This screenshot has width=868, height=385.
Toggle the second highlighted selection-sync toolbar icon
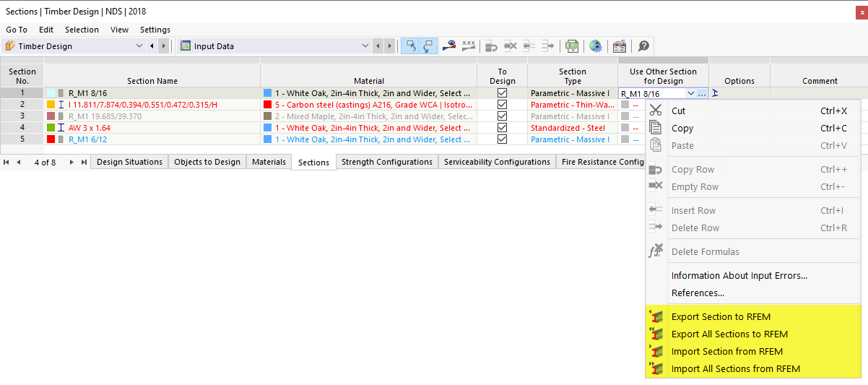428,46
